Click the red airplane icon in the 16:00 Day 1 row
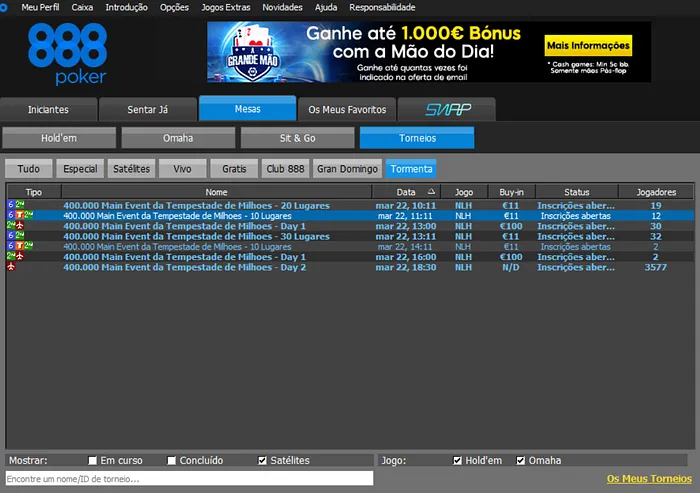 coord(20,256)
